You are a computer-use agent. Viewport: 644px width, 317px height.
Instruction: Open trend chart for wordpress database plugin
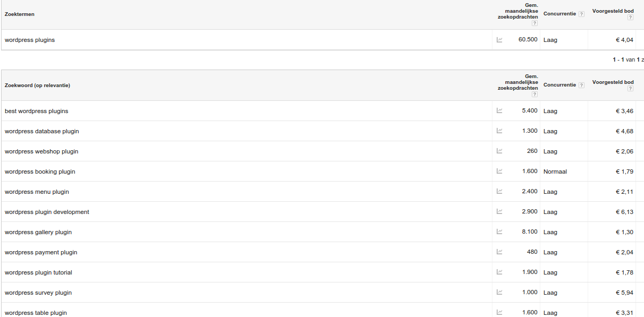click(499, 131)
